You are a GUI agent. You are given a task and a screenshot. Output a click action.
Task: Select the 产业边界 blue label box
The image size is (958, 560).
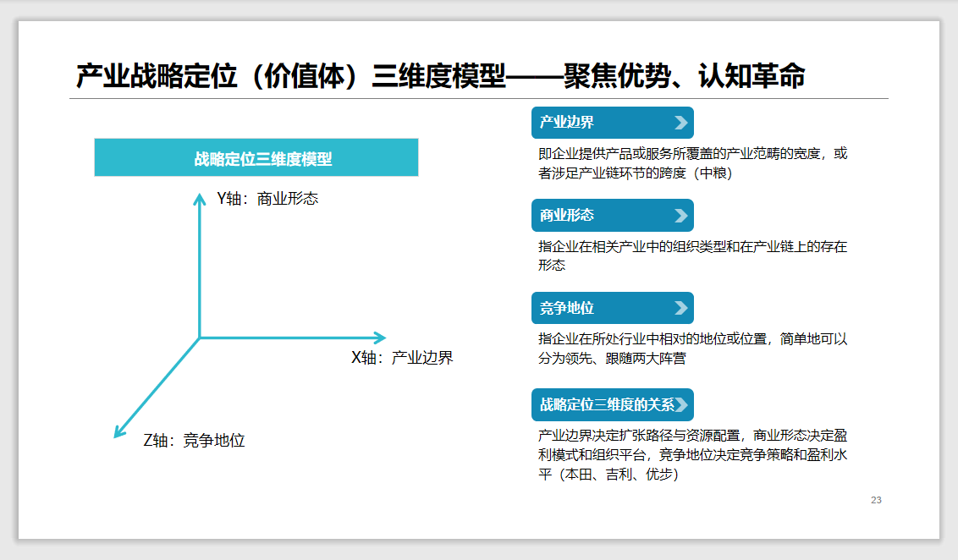[612, 123]
